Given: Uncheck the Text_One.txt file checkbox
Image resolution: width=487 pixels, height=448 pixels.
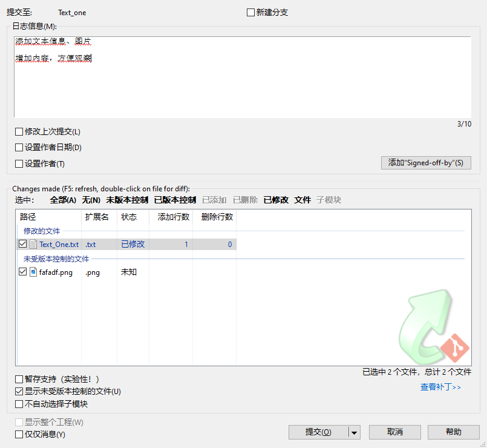Looking at the screenshot, I should [x=23, y=245].
